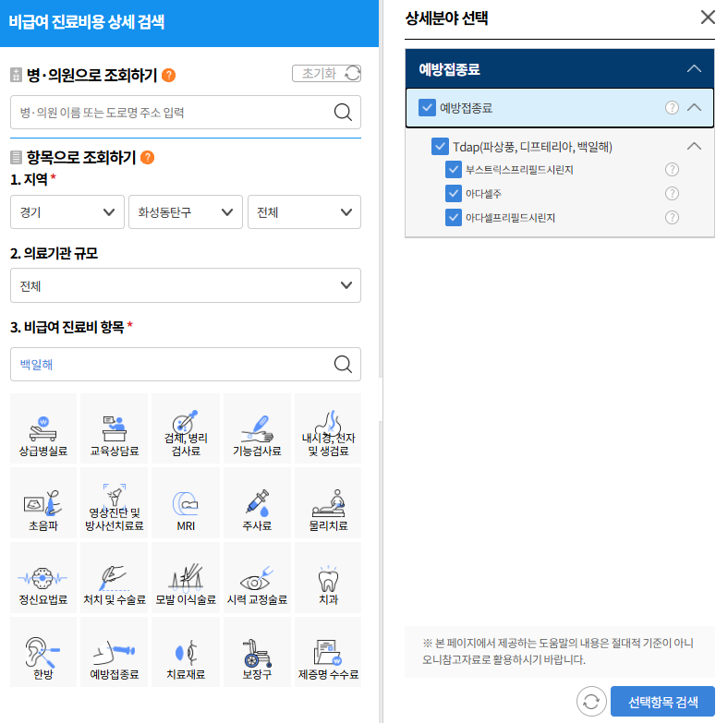Open the 모발 이식술료 category

pos(186,578)
